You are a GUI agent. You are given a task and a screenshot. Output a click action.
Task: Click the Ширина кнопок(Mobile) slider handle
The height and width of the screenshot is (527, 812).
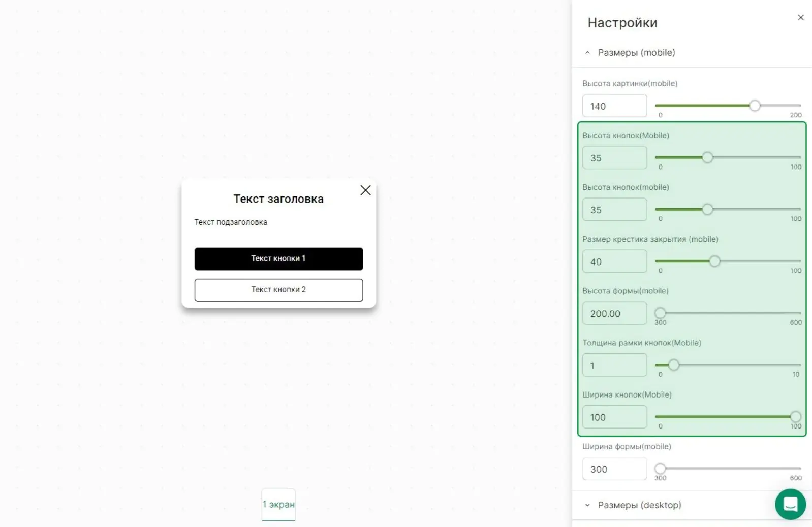(796, 417)
